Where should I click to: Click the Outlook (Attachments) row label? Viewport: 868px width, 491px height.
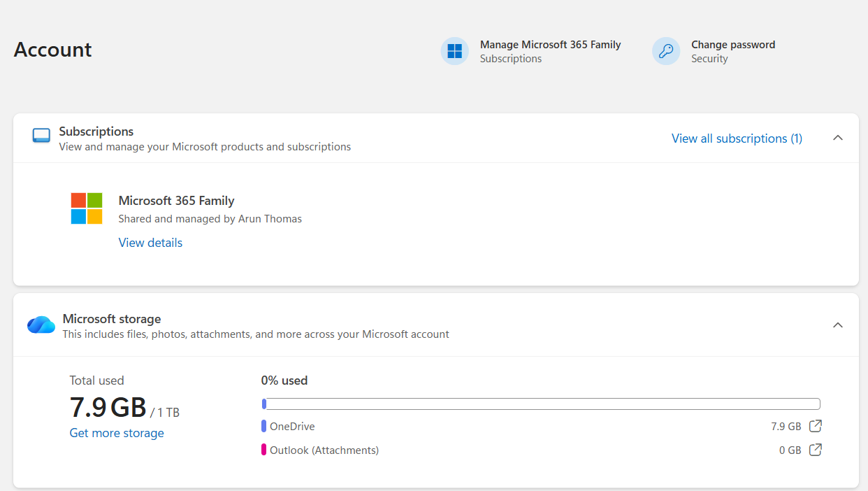(324, 450)
